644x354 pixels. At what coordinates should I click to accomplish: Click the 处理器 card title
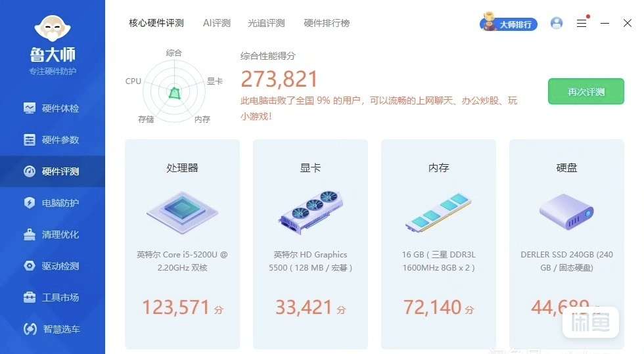pos(183,167)
